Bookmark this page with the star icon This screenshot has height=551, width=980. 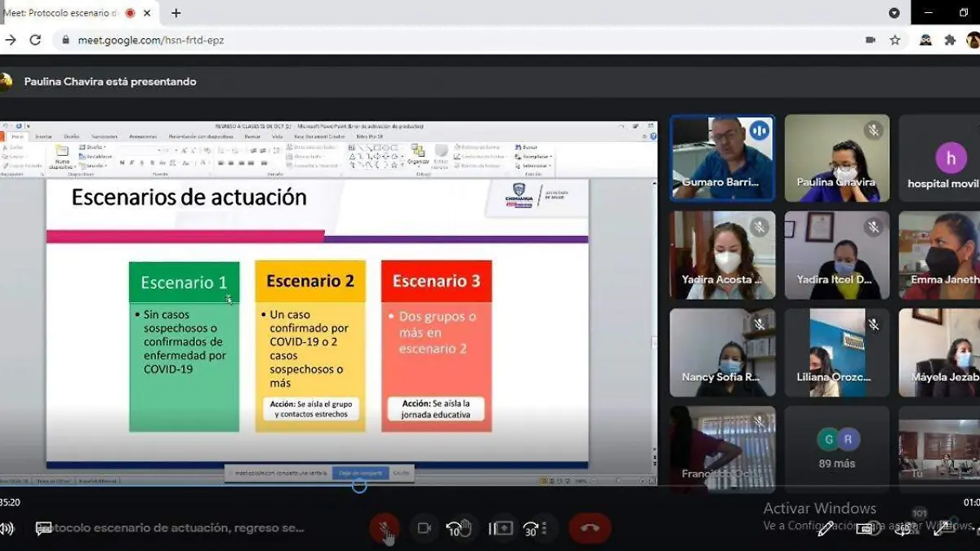pos(895,40)
